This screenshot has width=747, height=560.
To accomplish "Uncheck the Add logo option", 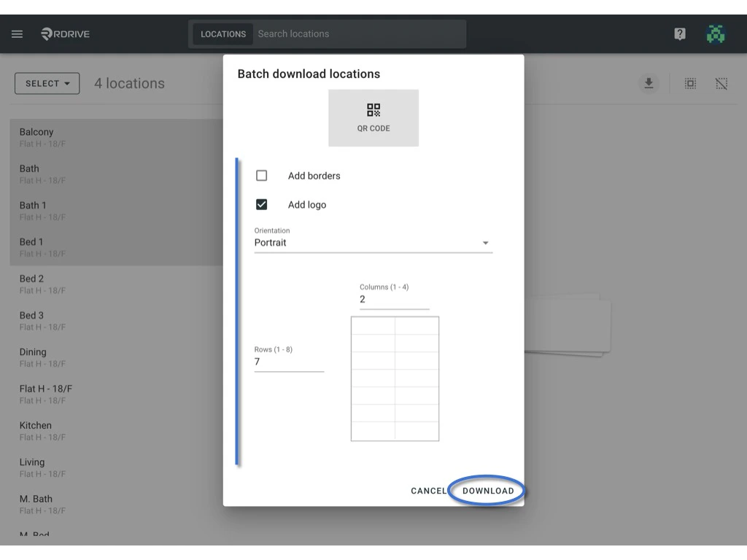I will (261, 204).
